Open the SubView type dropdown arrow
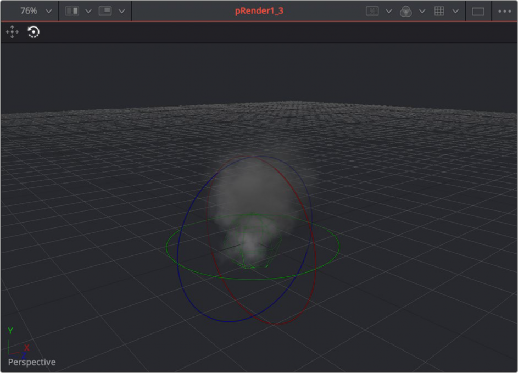This screenshot has height=373, width=518. (x=122, y=11)
